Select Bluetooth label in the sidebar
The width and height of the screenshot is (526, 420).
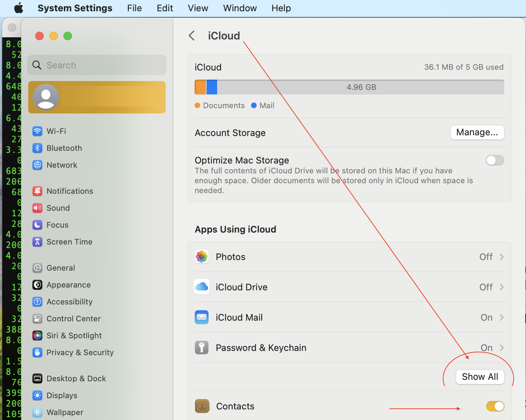64,148
